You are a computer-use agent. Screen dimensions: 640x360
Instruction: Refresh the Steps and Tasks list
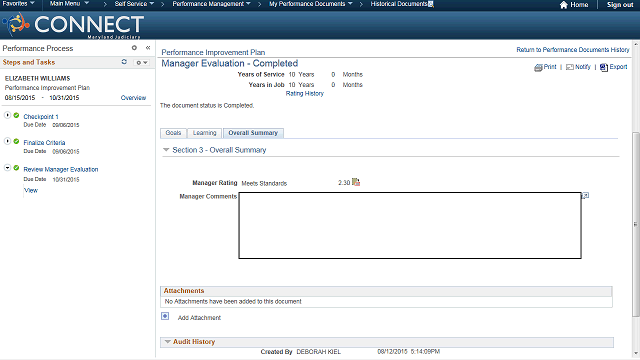(124, 62)
